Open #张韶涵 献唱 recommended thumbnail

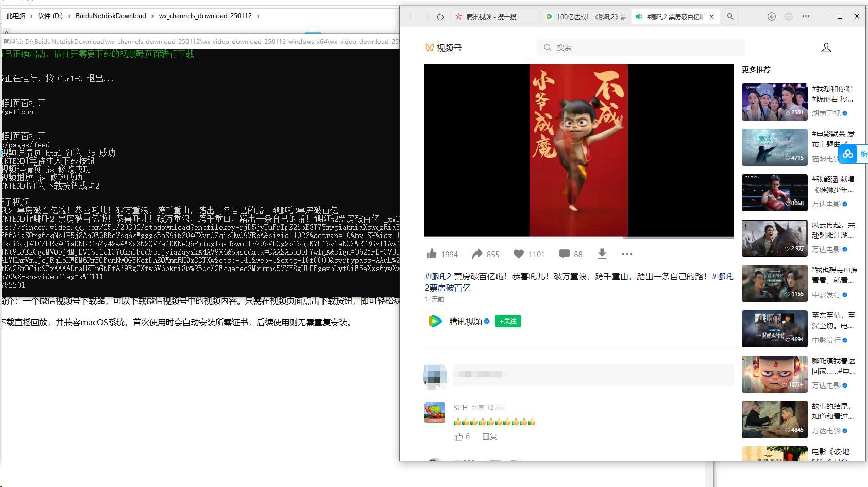pyautogui.click(x=775, y=193)
